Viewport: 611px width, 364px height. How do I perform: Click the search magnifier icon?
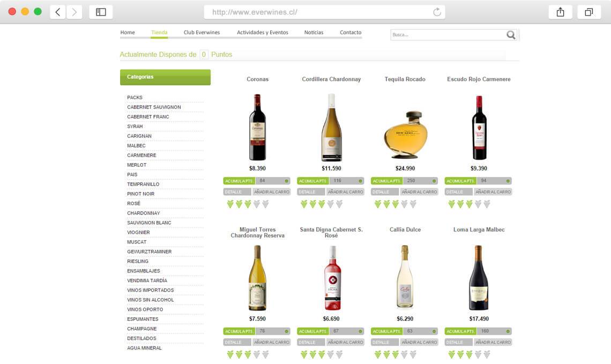click(511, 35)
